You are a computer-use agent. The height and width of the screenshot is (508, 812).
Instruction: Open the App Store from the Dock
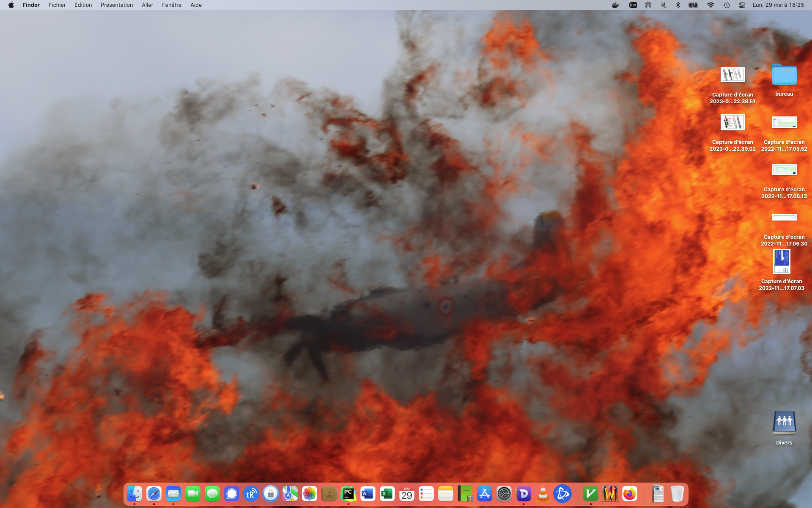point(485,494)
